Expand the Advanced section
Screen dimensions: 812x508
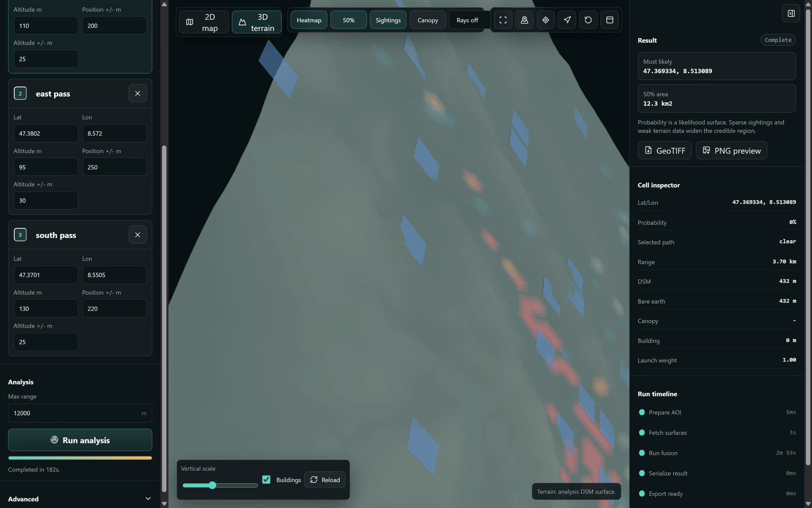[x=80, y=499]
